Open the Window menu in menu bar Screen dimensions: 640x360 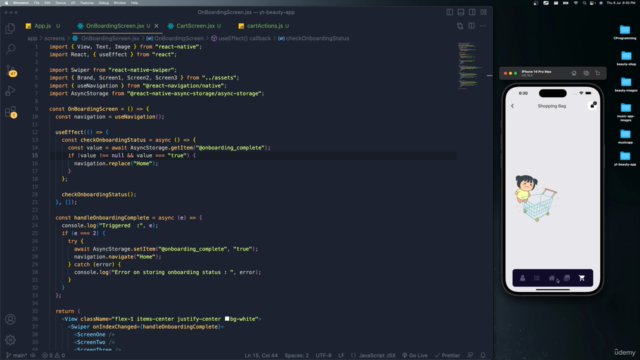click(x=120, y=3)
